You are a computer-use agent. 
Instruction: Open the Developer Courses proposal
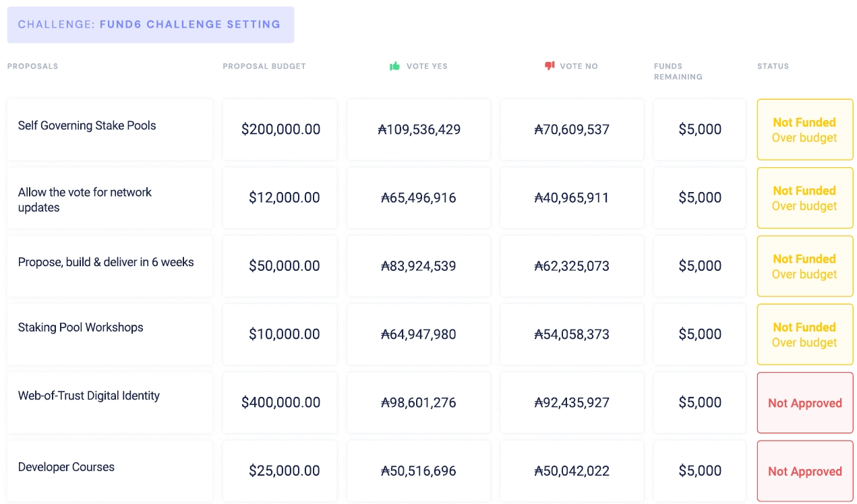click(66, 467)
